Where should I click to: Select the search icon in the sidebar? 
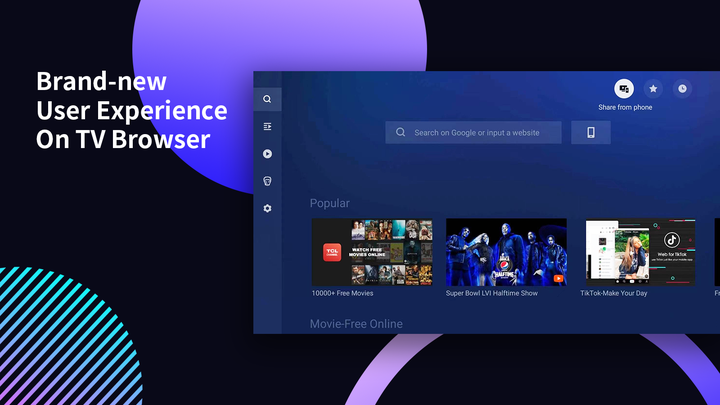(x=267, y=99)
